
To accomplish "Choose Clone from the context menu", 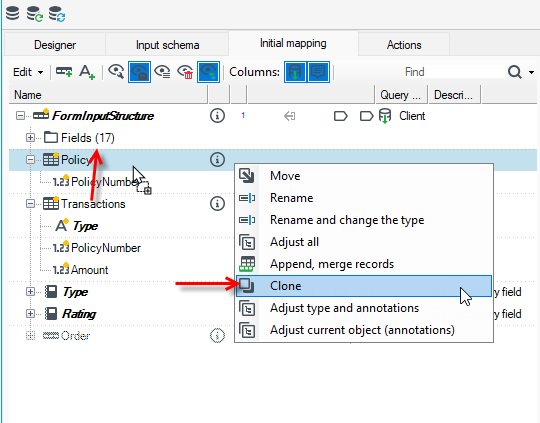I will point(364,286).
